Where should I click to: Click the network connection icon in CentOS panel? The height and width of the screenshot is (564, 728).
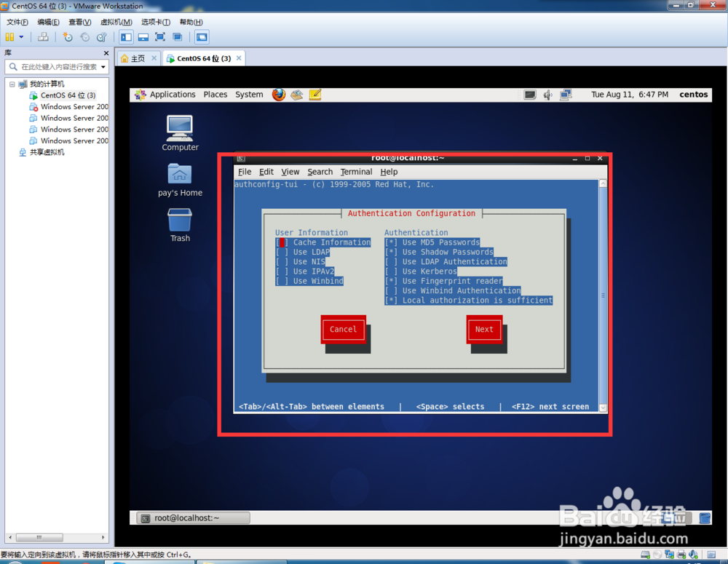click(x=566, y=95)
